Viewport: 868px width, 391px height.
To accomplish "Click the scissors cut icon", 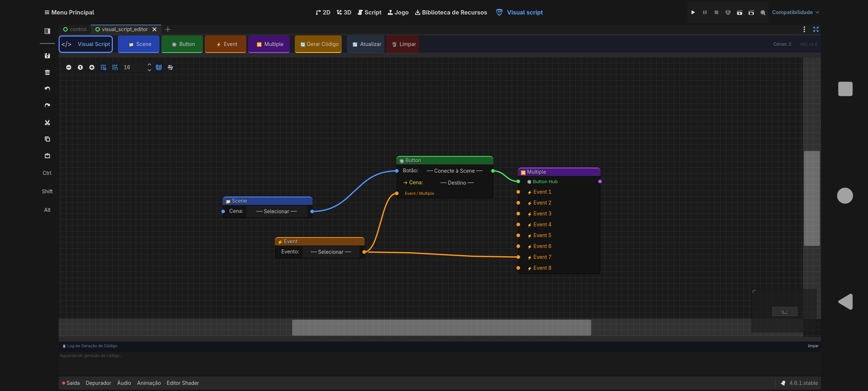I will pyautogui.click(x=47, y=123).
